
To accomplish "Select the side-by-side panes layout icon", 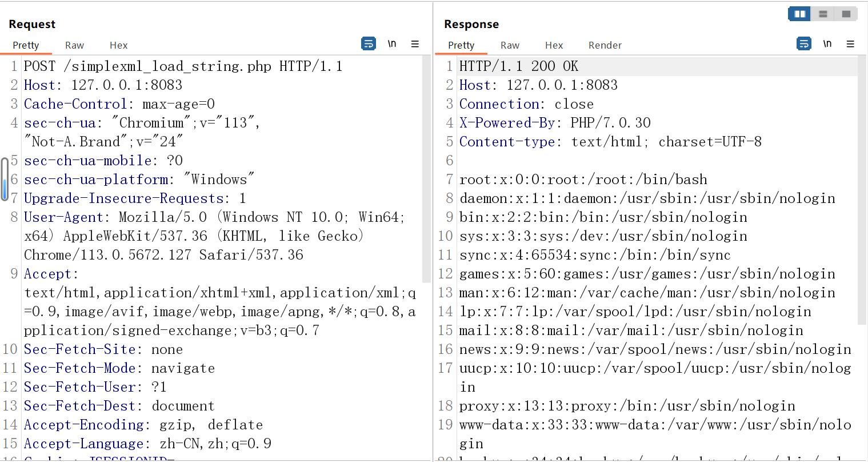I will [x=799, y=13].
